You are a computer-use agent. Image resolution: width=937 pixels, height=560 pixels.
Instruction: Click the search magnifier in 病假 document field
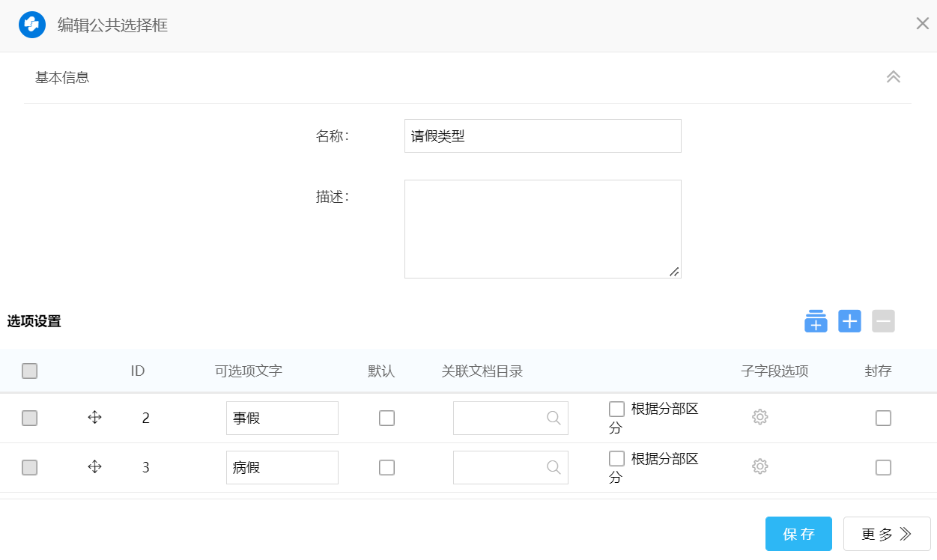pos(555,467)
